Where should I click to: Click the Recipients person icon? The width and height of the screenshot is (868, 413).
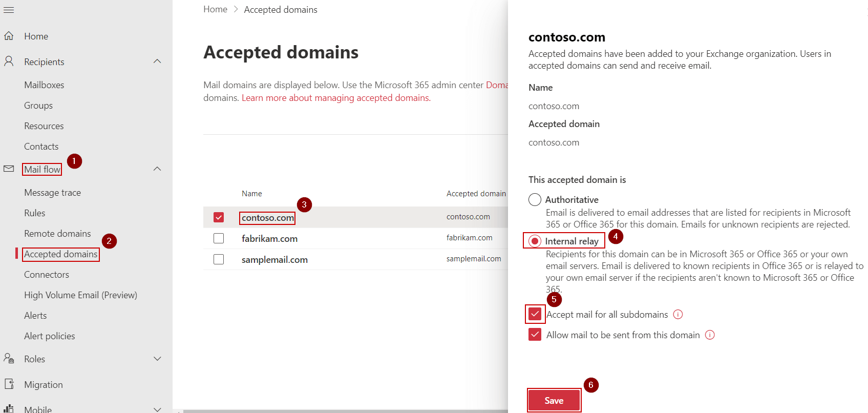click(9, 61)
